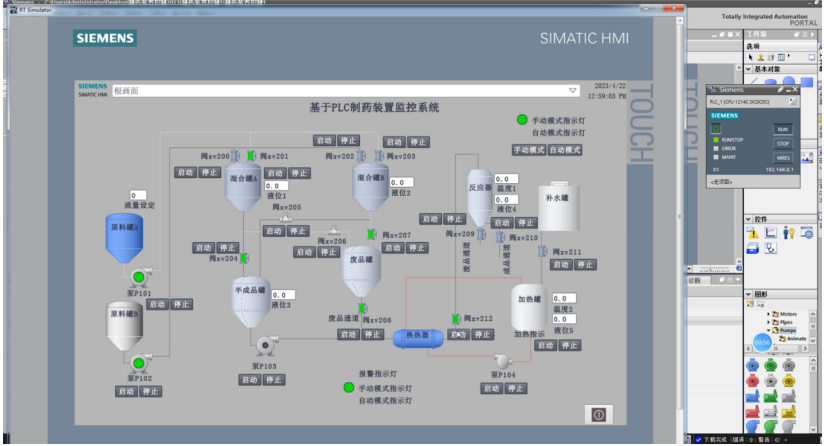This screenshot has width=824, height=446.
Task: Click the green valve xv204 icon
Action: point(244,258)
